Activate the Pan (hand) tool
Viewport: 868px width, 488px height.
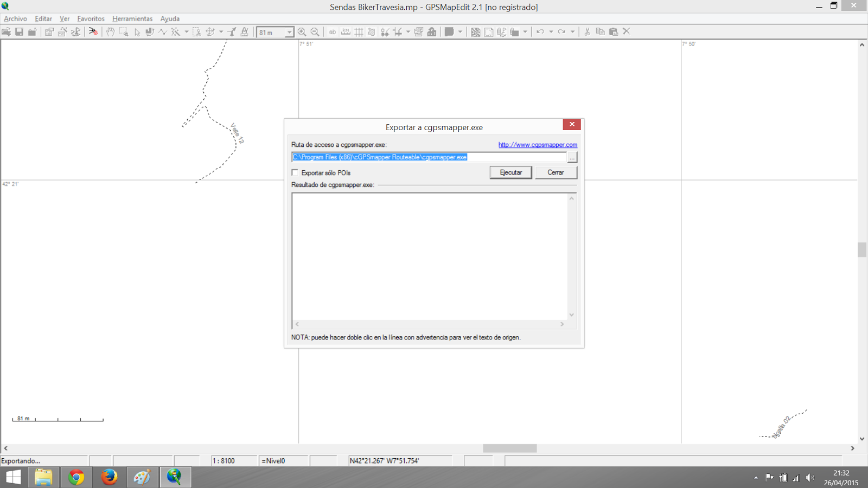click(x=110, y=31)
